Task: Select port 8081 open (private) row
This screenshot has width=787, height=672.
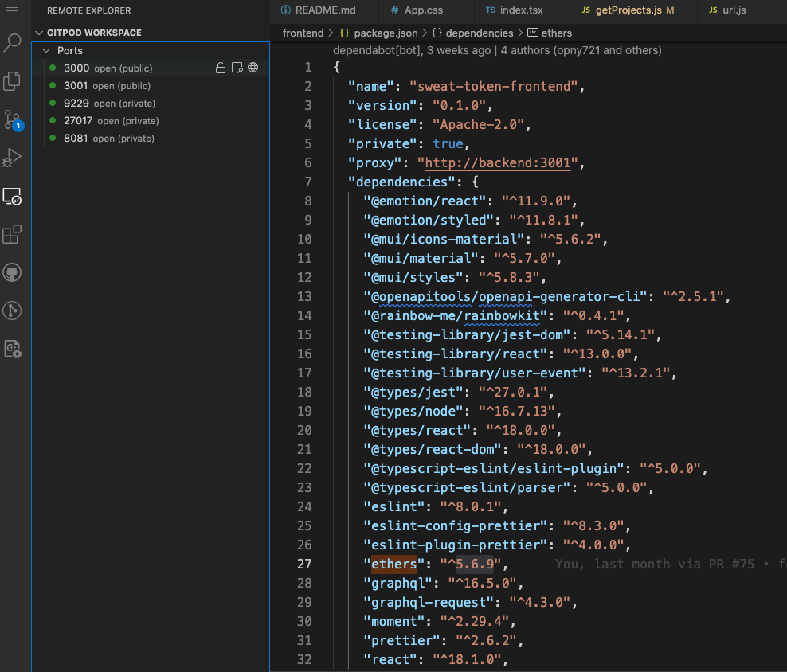Action: point(151,138)
